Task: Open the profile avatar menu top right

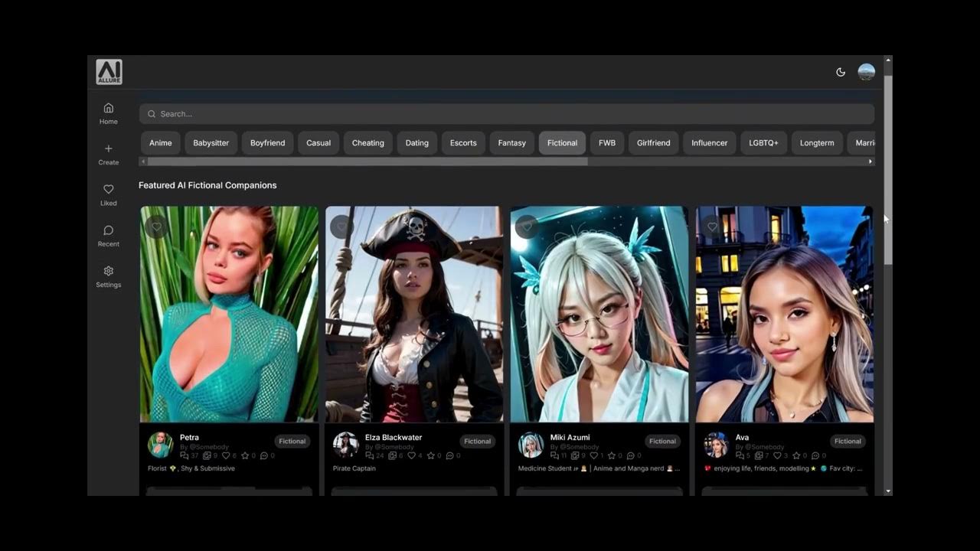Action: click(x=866, y=71)
